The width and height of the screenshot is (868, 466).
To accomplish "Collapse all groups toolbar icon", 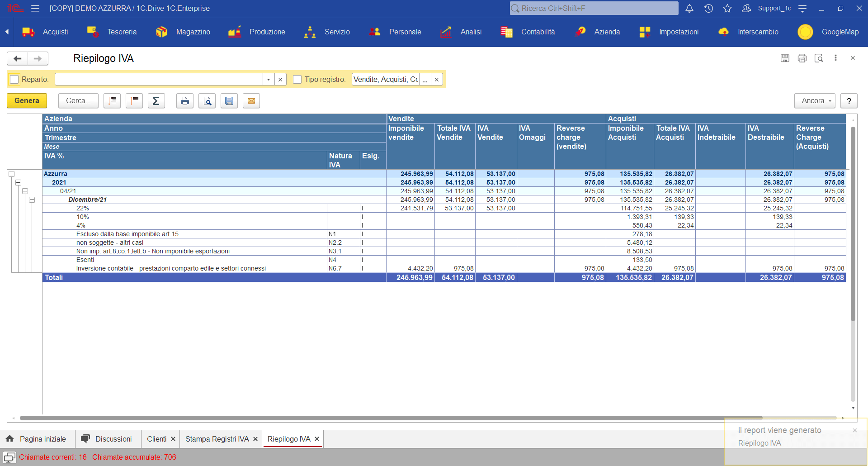I will pos(134,101).
